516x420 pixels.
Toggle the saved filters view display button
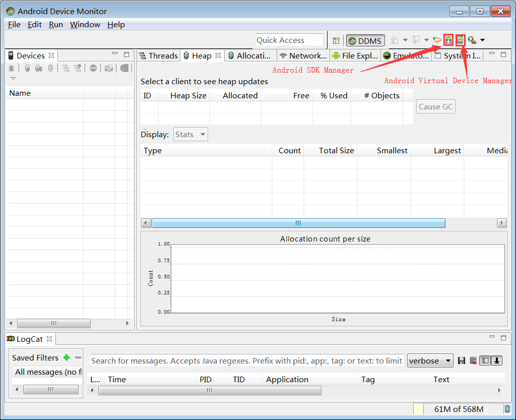click(485, 361)
